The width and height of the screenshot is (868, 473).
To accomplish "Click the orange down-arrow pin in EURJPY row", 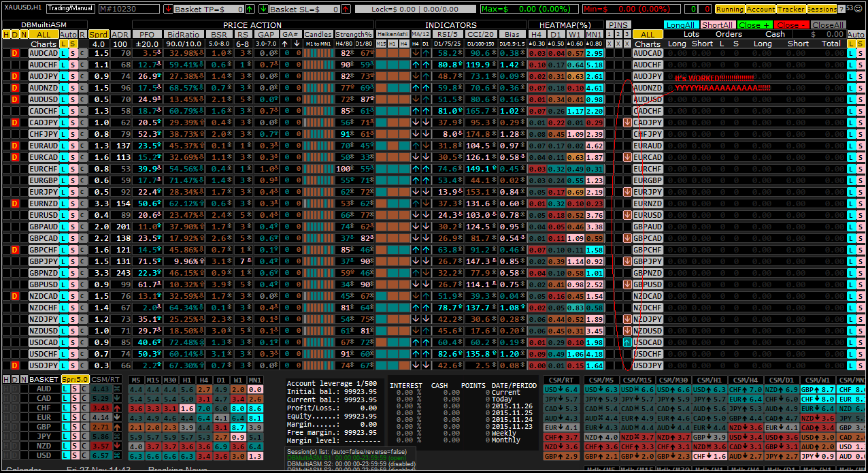I will 627,192.
